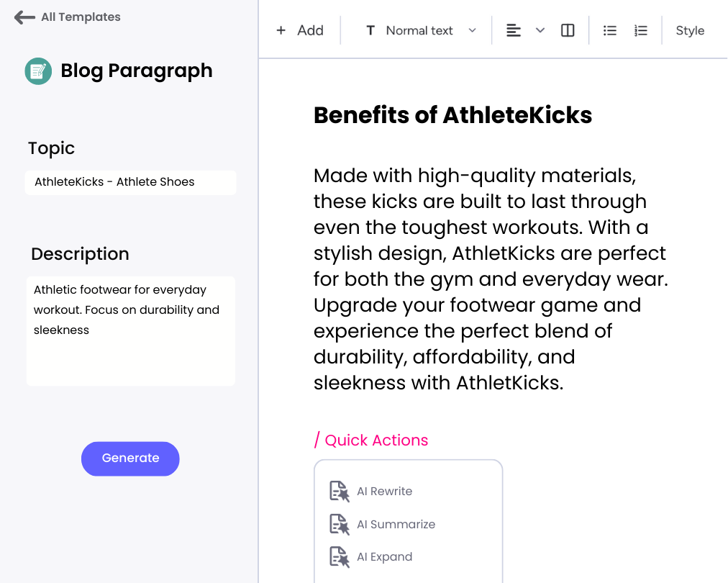Open the Normal text style dropdown
728x583 pixels.
tap(421, 31)
